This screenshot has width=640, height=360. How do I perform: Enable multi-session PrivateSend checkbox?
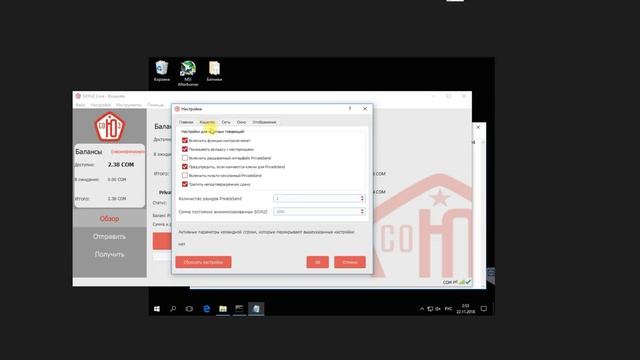pos(185,176)
